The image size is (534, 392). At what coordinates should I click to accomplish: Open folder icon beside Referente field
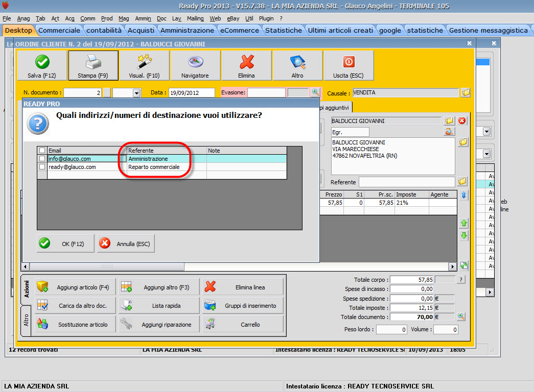click(462, 181)
